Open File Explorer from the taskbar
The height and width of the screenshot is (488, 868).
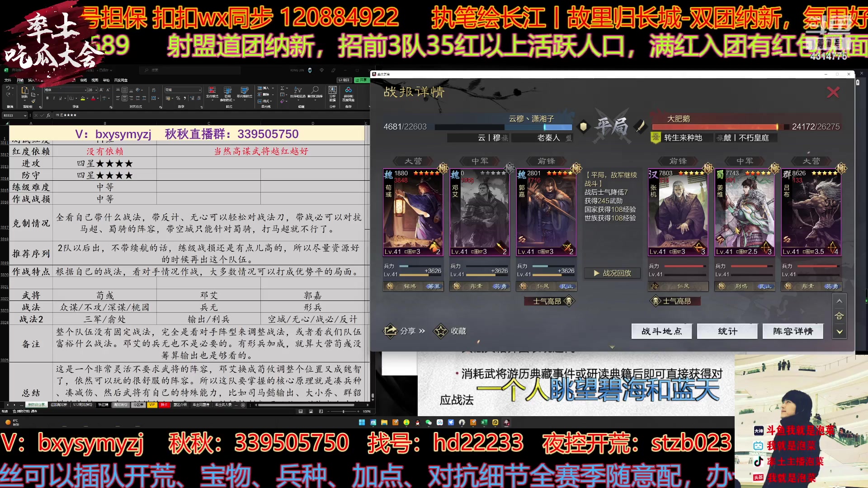pos(384,422)
